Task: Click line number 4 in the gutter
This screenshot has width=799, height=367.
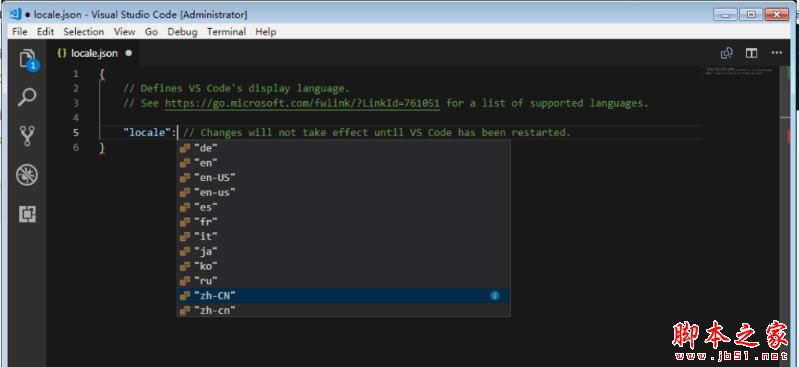Action: point(75,118)
